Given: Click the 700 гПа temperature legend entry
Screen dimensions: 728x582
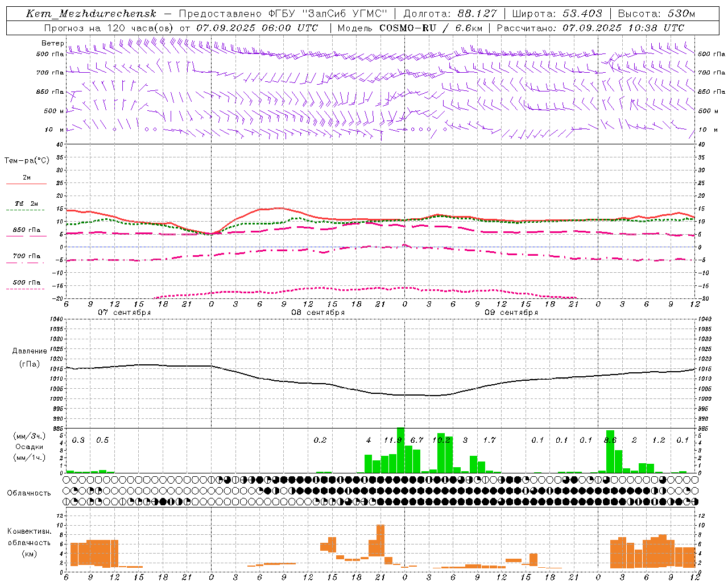Looking at the screenshot, I should [27, 256].
